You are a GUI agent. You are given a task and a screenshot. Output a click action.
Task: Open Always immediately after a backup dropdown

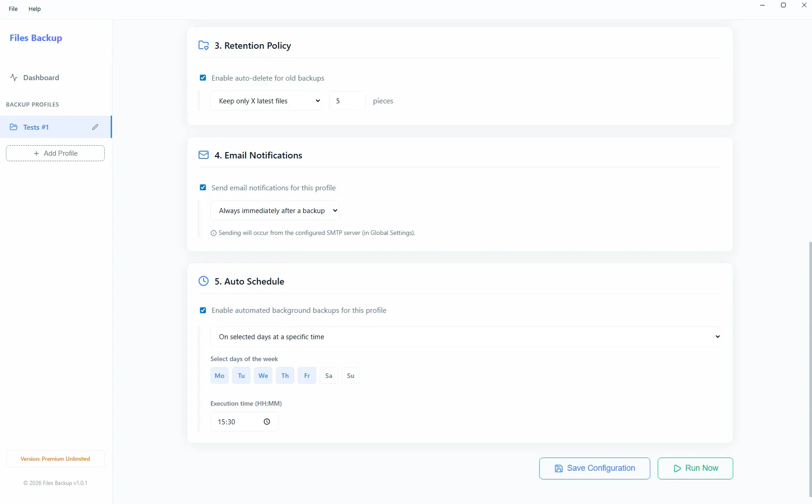tap(275, 211)
